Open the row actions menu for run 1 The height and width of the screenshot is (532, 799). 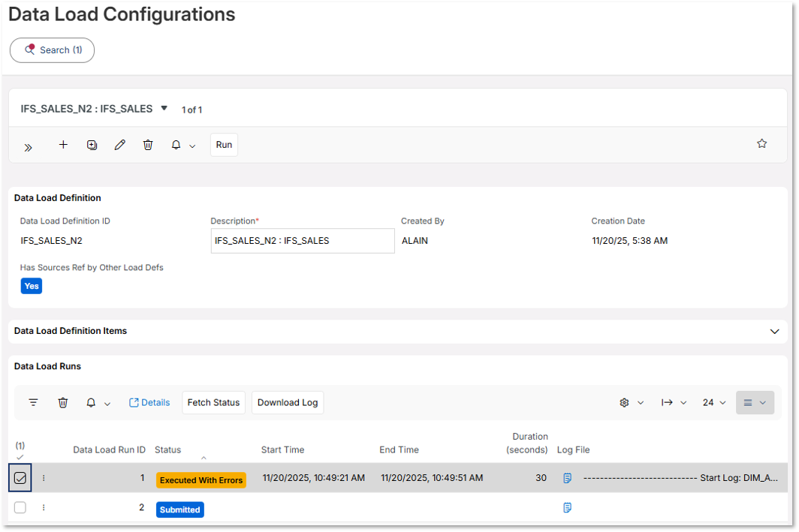point(44,477)
